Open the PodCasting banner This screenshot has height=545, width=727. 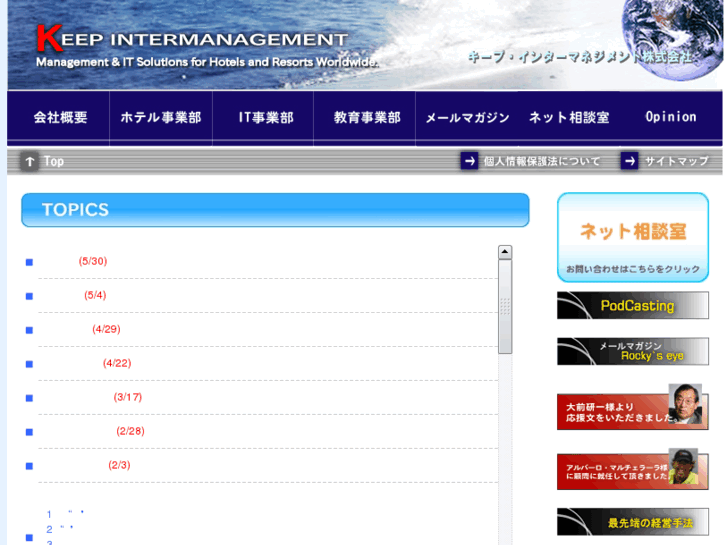pyautogui.click(x=633, y=305)
